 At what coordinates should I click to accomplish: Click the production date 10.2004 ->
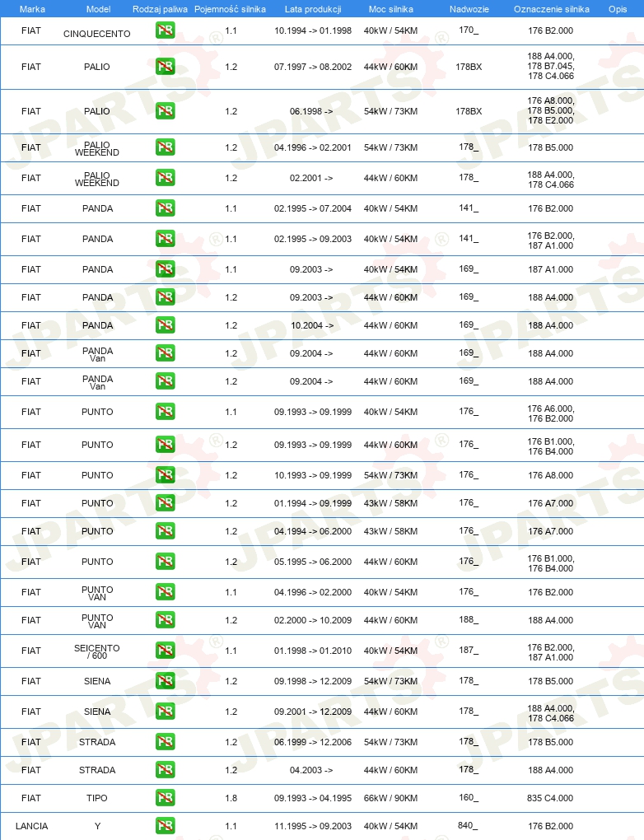[x=312, y=326]
